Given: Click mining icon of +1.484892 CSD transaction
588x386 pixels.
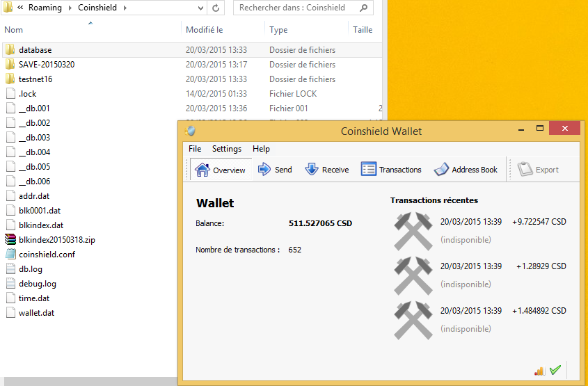Looking at the screenshot, I should click(x=413, y=320).
